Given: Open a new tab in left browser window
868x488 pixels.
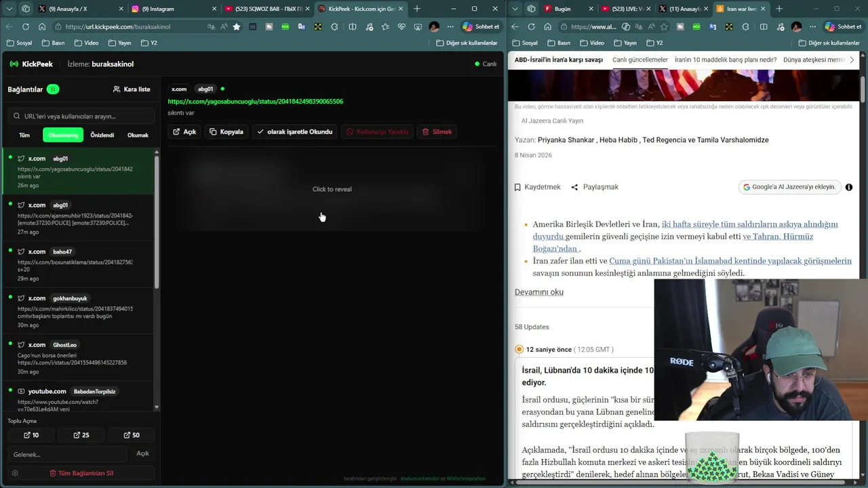Looking at the screenshot, I should click(x=416, y=9).
